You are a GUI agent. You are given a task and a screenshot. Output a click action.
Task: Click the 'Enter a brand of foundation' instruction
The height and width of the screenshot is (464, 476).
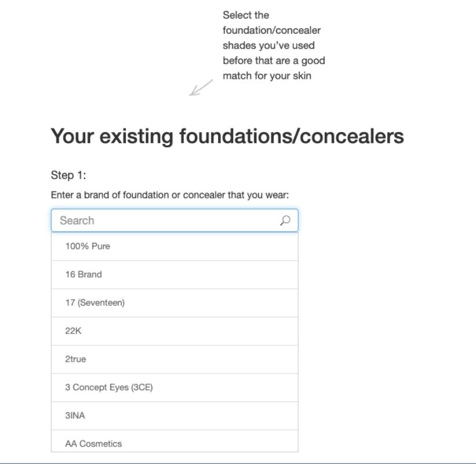tap(170, 195)
